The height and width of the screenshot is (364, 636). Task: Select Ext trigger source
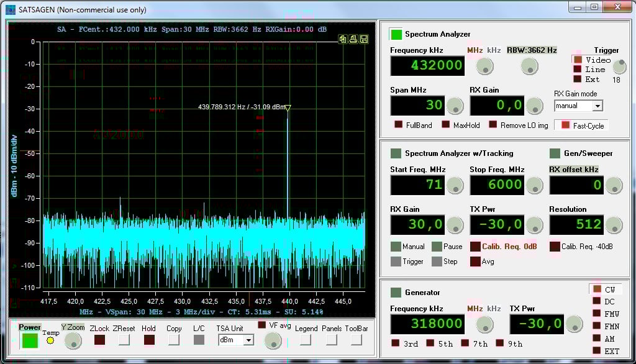577,79
